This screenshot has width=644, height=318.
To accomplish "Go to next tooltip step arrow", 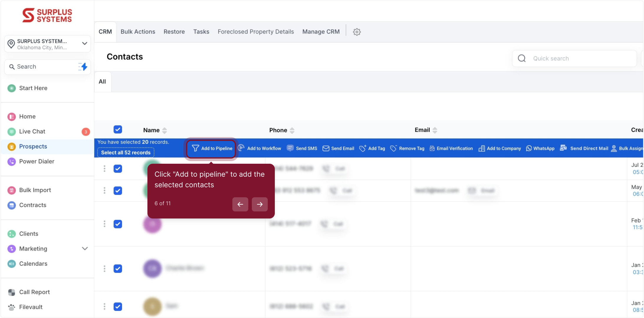I will tap(259, 204).
